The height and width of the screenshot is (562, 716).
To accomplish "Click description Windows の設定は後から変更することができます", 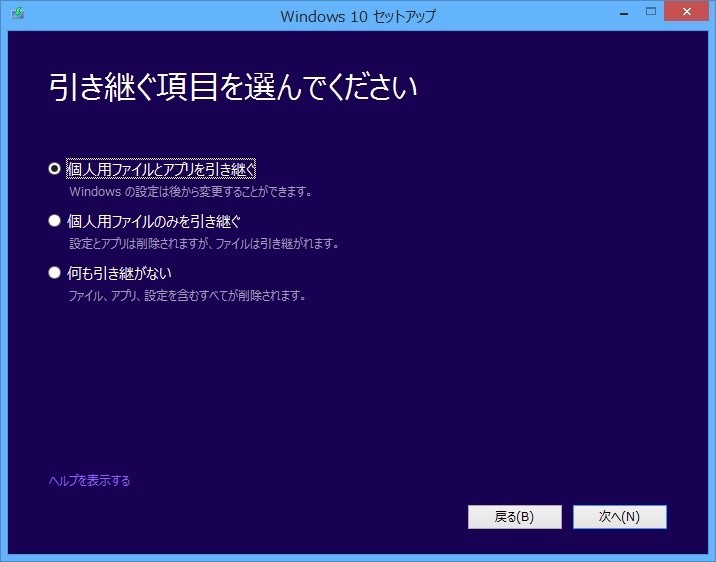I will point(191,192).
